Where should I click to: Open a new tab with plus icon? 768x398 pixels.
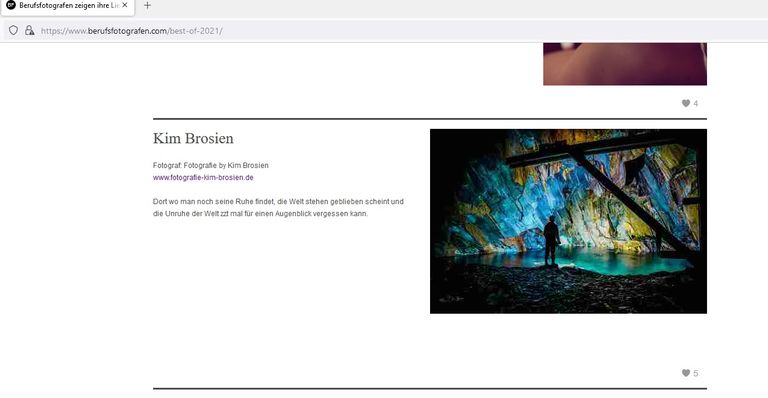[147, 5]
